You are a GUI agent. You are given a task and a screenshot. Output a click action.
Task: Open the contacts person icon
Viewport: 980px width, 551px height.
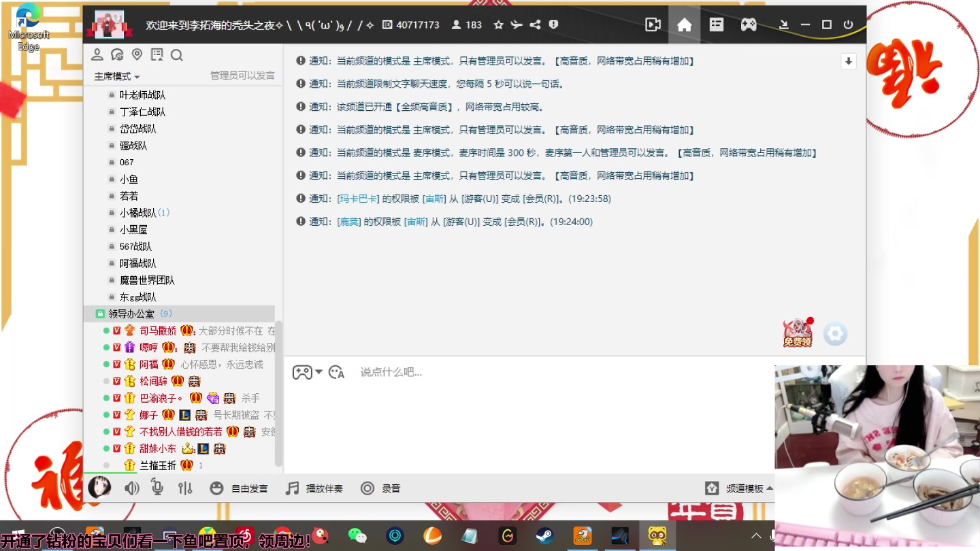pos(99,54)
